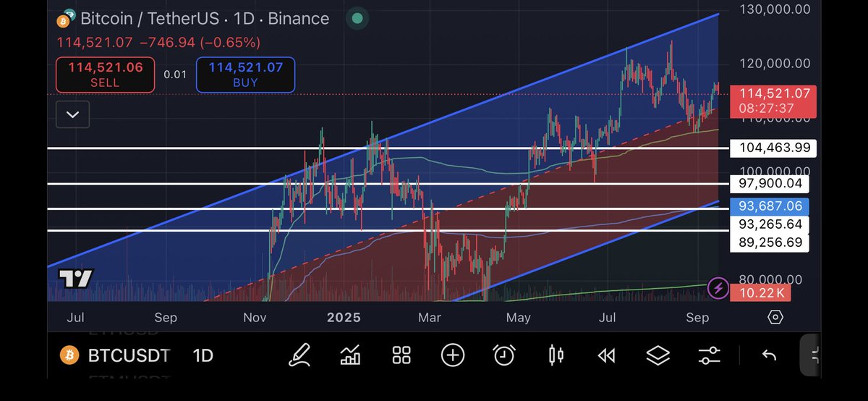The image size is (868, 401).
Task: Tap the Bitcoin / TetherUS chart title
Action: pos(205,18)
